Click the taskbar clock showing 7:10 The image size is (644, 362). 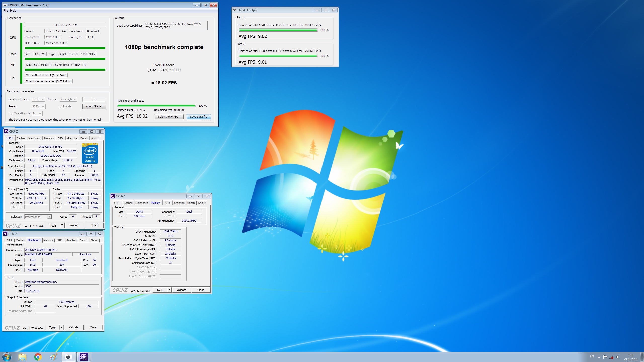[630, 357]
